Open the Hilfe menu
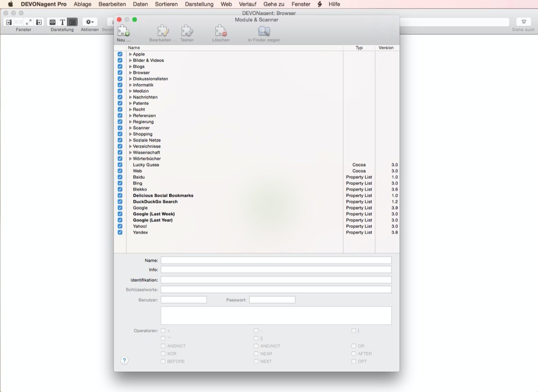This screenshot has height=392, width=538. point(334,4)
